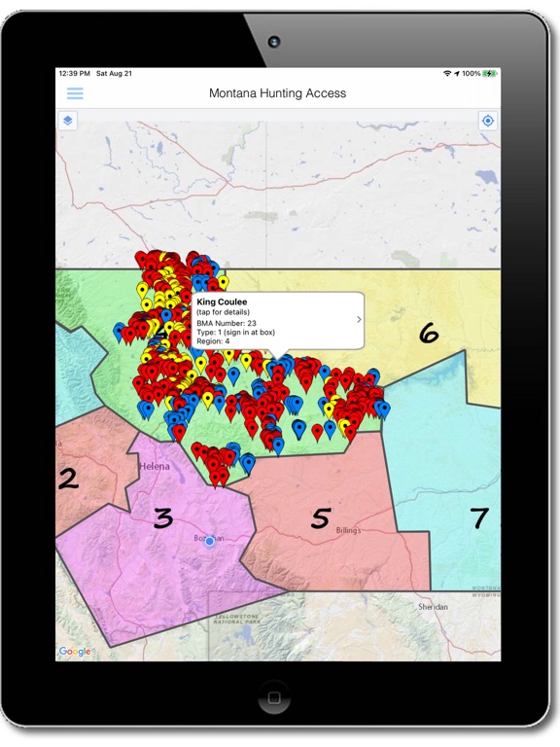Open King Coulee details chevron
Screen dimensions: 560x747
pos(359,320)
